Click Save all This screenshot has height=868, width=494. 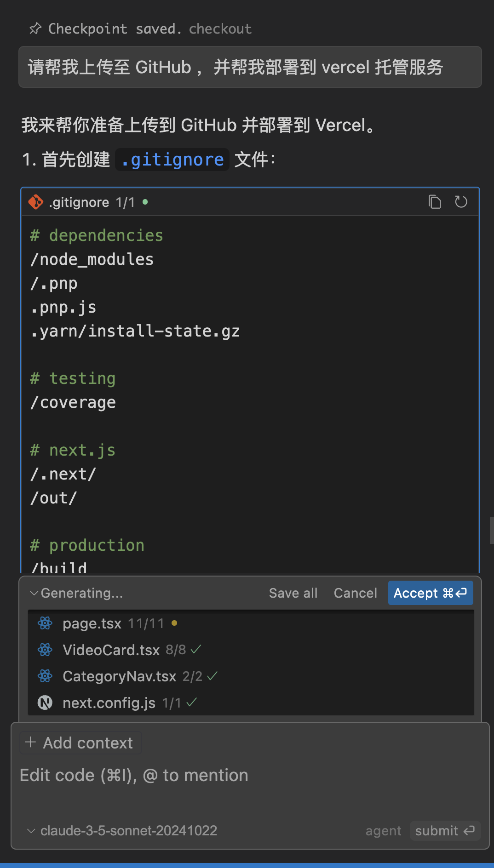tap(293, 593)
